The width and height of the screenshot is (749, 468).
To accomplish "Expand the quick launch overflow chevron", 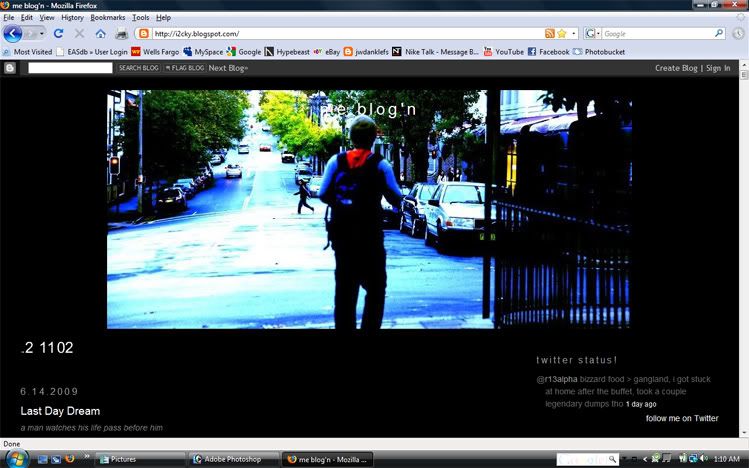I will click(86, 457).
